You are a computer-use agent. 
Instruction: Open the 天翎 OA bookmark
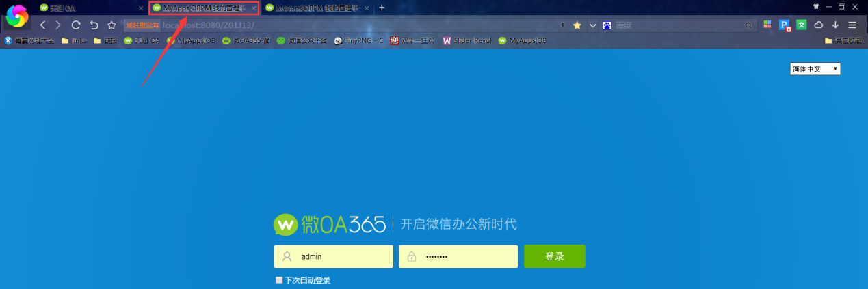[x=142, y=40]
